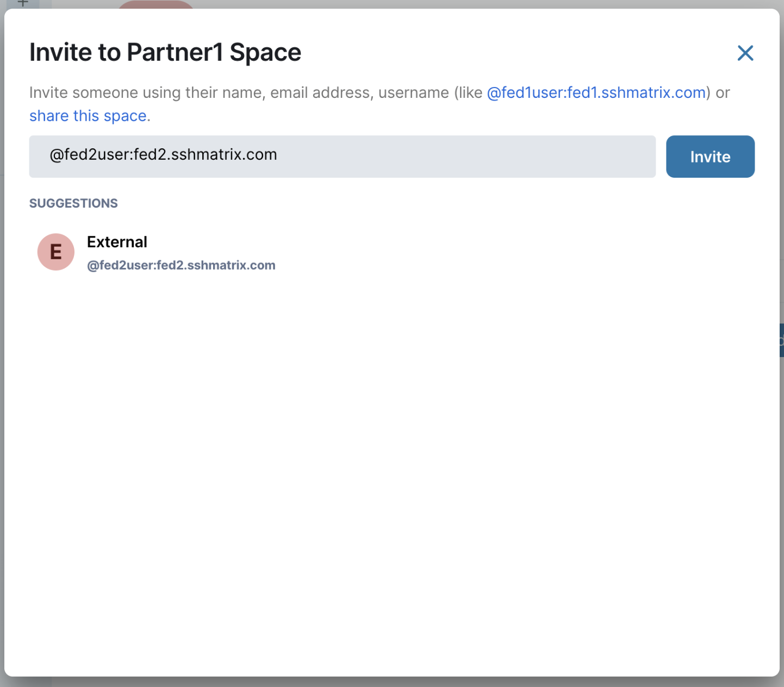Click the SUGGESTIONS section header

click(x=73, y=203)
